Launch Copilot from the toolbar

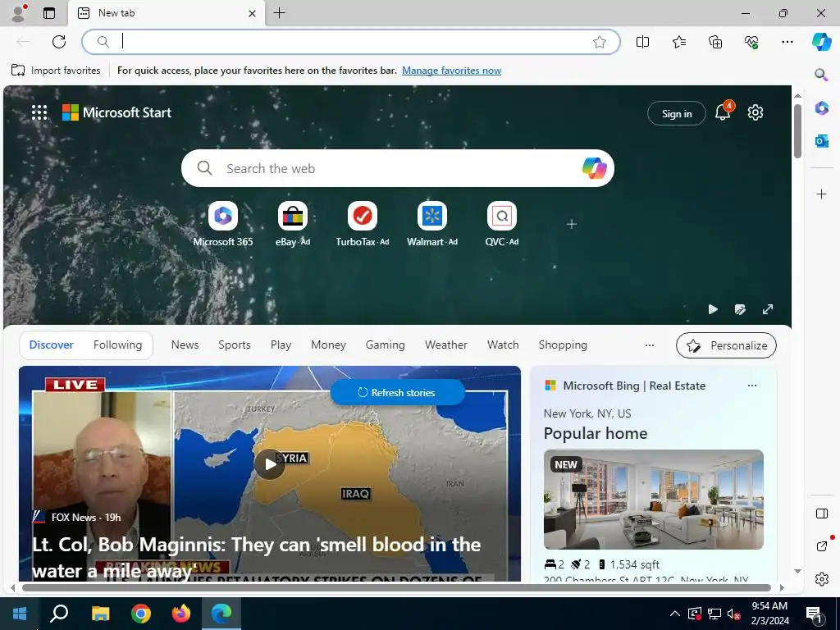(x=821, y=42)
